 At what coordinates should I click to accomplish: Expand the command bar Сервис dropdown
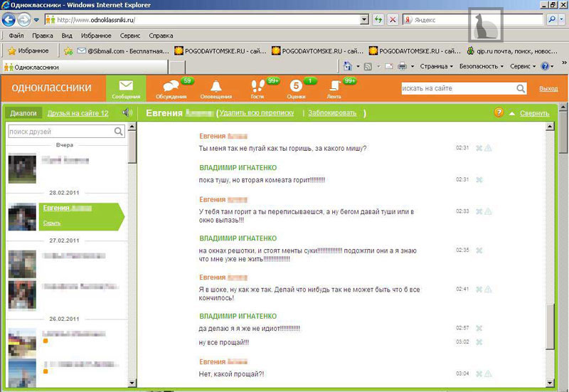(523, 66)
